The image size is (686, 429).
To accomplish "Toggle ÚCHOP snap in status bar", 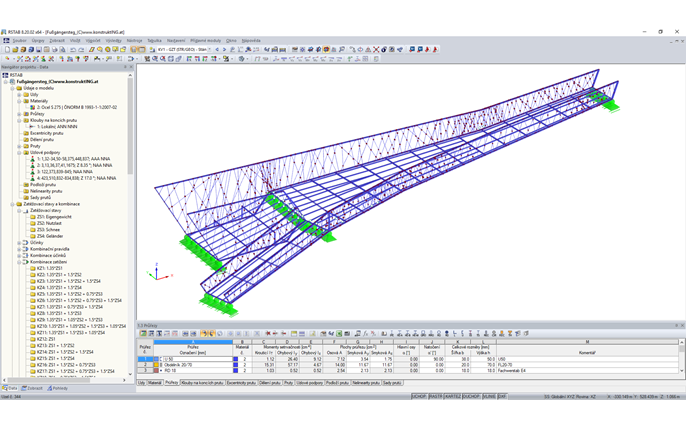I will point(419,396).
